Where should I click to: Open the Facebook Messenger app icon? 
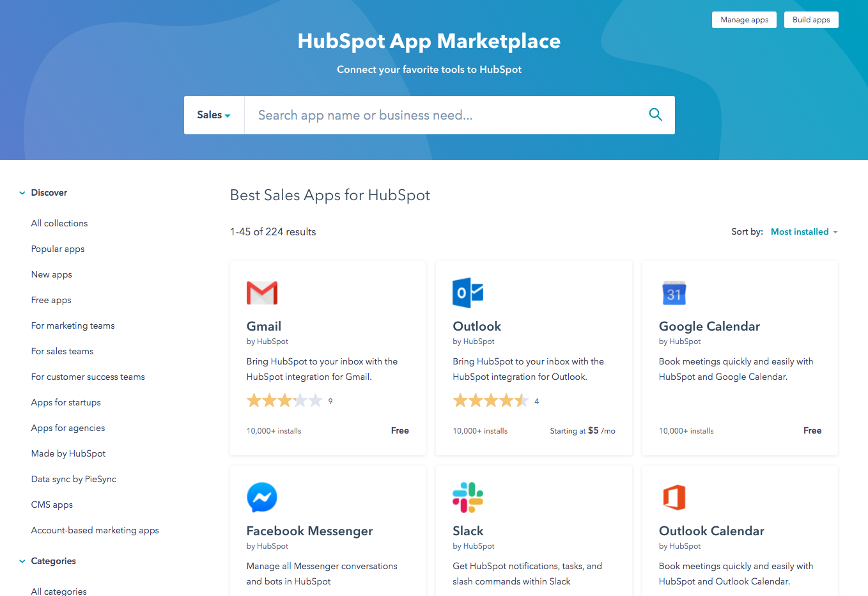[262, 497]
